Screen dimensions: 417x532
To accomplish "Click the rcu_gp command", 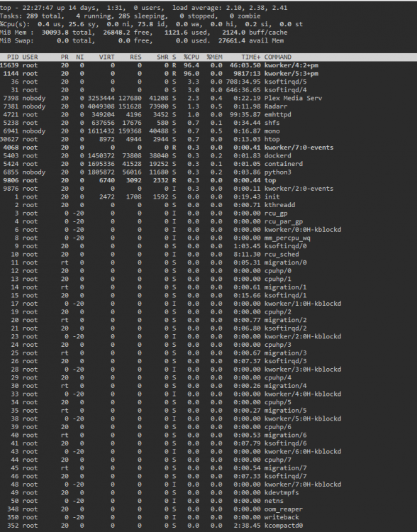I will (x=276, y=213).
